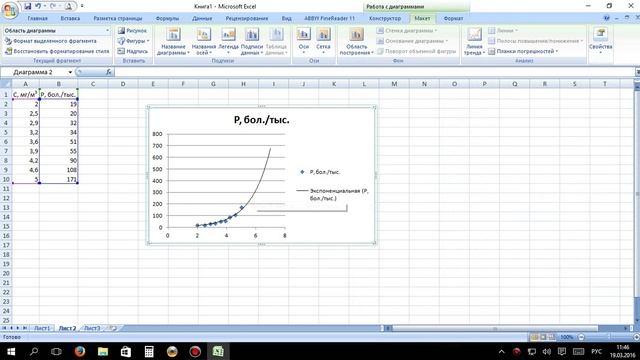Open the Design (Конструктор) chart tab
640x360 pixels.
(384, 18)
